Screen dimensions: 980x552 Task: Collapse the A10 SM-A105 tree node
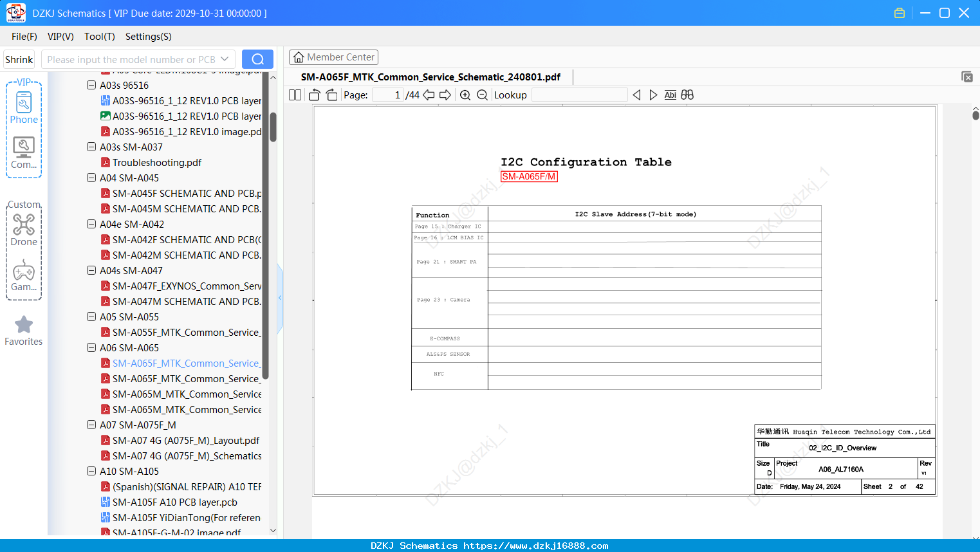tap(91, 471)
